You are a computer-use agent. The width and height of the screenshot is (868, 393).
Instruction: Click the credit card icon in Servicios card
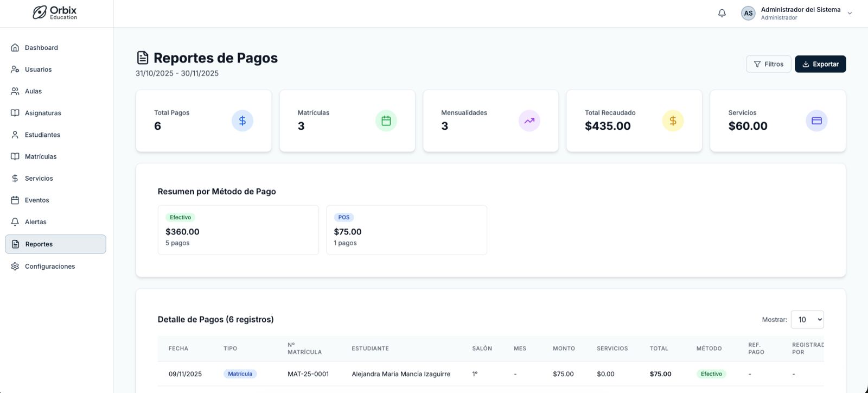point(816,121)
